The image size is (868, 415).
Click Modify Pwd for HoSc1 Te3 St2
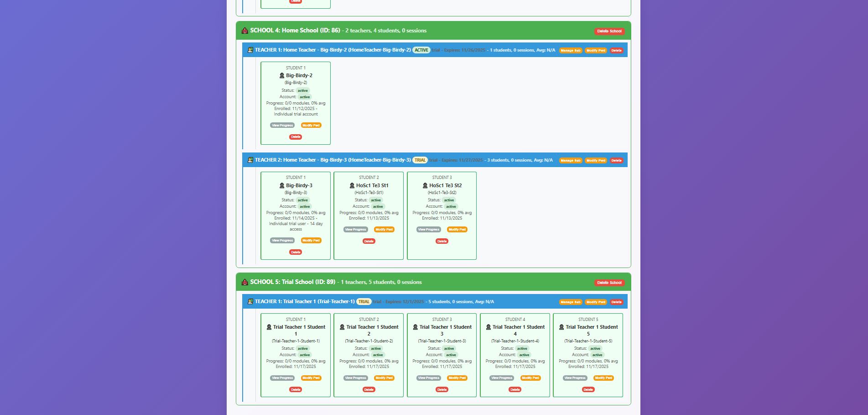(x=457, y=230)
